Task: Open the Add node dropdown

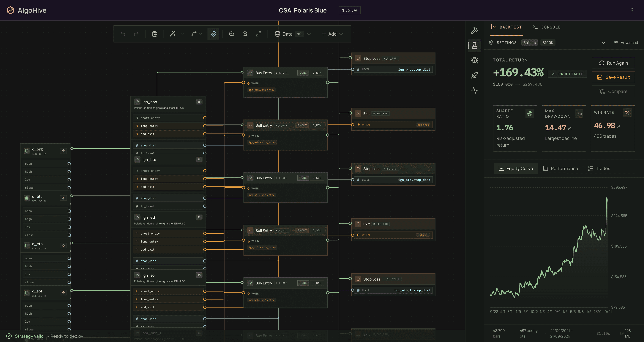Action: [332, 34]
